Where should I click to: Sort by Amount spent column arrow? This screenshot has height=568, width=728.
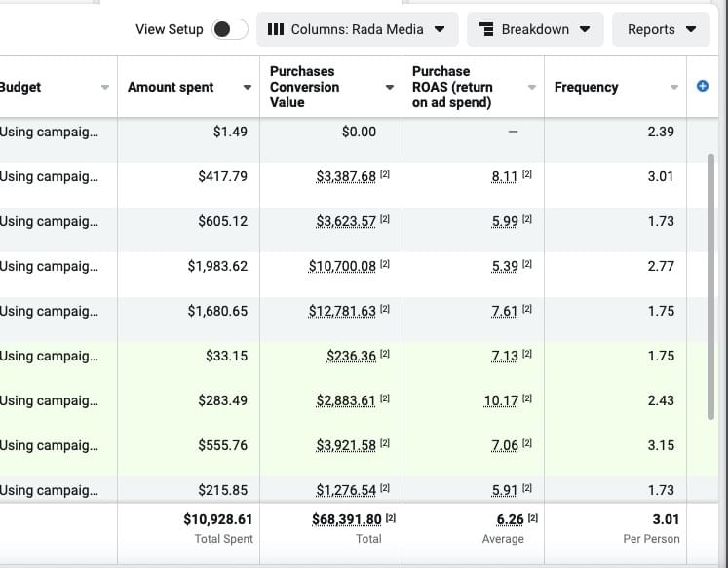[248, 88]
